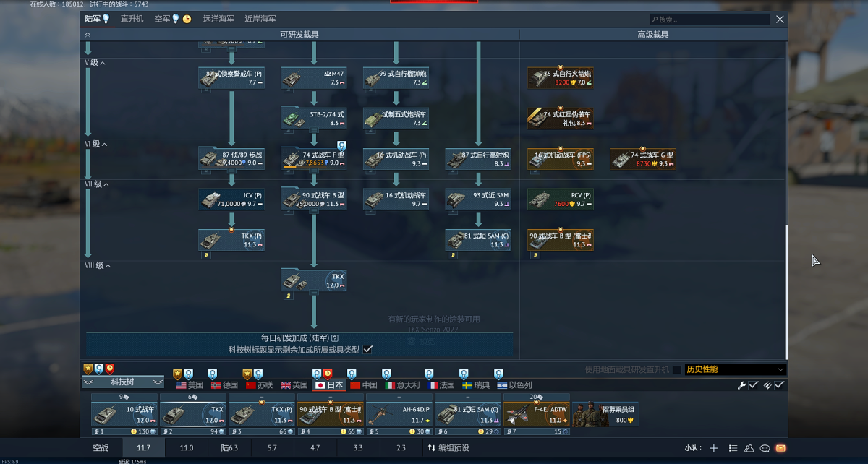868x464 pixels.
Task: Select the 3.3 lineup preset
Action: tap(358, 448)
